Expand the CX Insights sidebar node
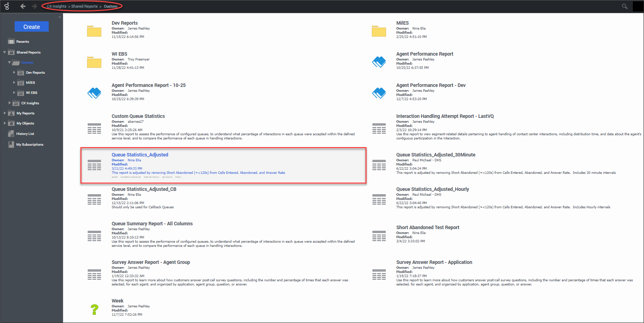 coord(9,103)
